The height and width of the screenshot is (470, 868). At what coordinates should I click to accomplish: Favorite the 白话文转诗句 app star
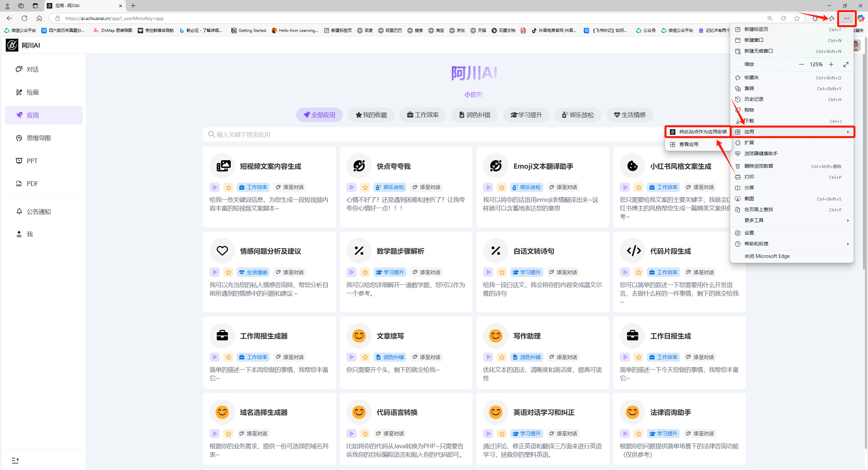[502, 272]
